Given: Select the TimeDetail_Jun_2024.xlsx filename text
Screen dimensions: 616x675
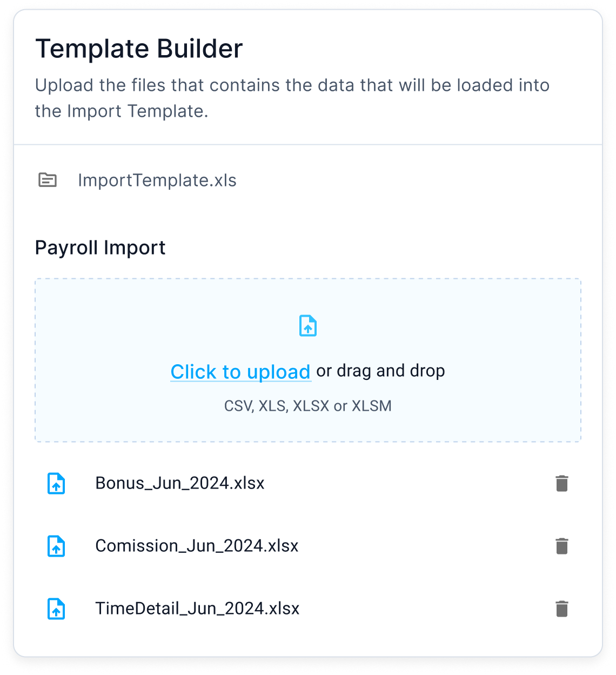Looking at the screenshot, I should tap(198, 609).
